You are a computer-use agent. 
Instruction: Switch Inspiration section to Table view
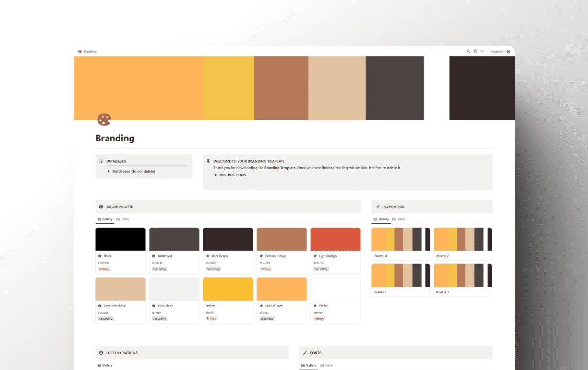pos(399,219)
